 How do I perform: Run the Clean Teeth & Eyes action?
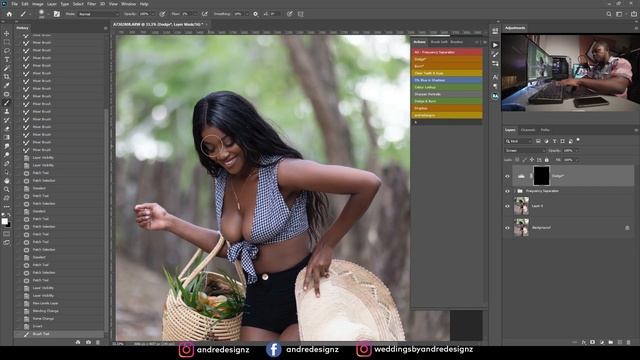(447, 73)
